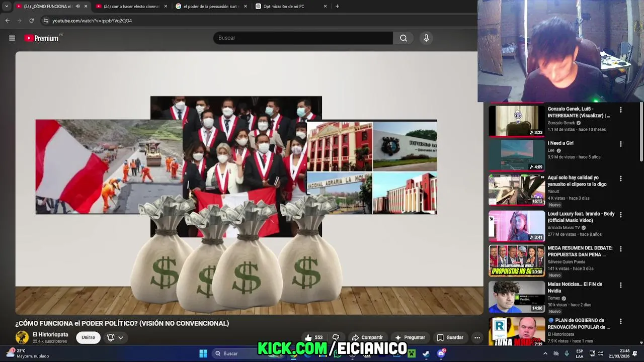Viewport: 644px width, 362px height.
Task: Close the 'Optimización de mi PC' tab
Action: pyautogui.click(x=325, y=6)
